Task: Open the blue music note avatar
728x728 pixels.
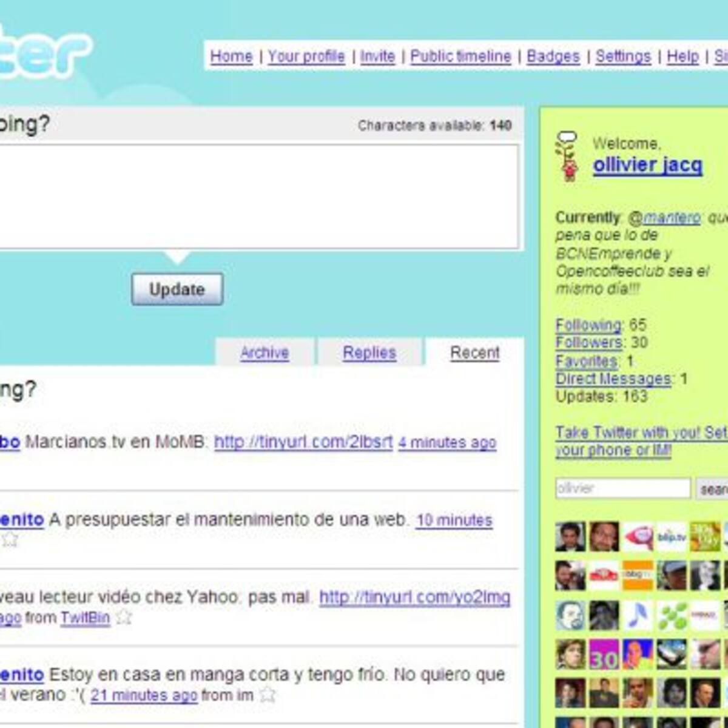Action: (x=638, y=615)
